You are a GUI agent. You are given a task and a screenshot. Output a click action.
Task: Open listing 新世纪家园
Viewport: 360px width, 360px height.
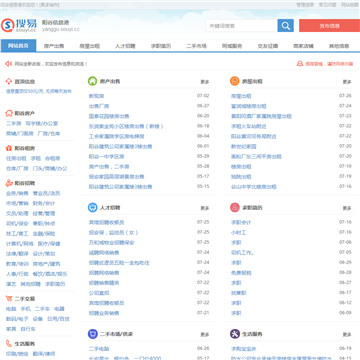click(244, 146)
